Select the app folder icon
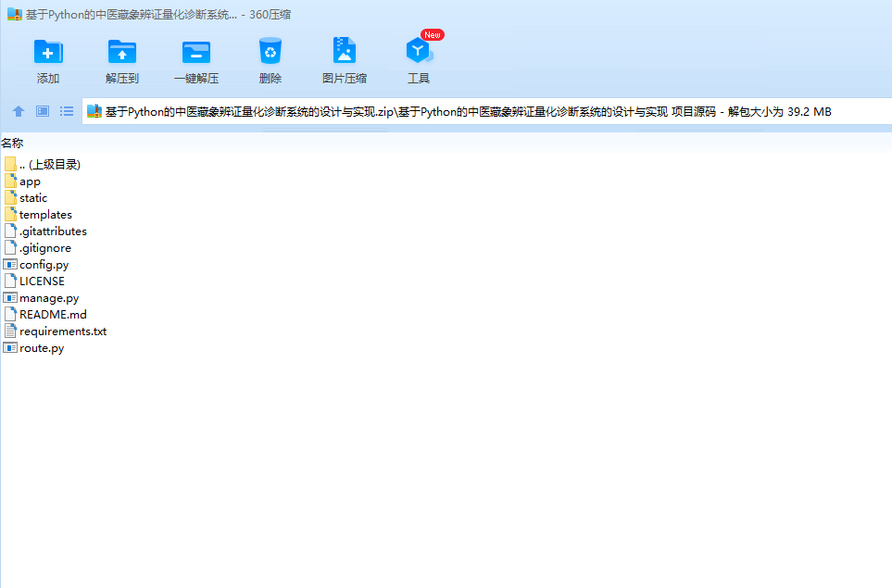Image resolution: width=892 pixels, height=588 pixels. [x=10, y=181]
